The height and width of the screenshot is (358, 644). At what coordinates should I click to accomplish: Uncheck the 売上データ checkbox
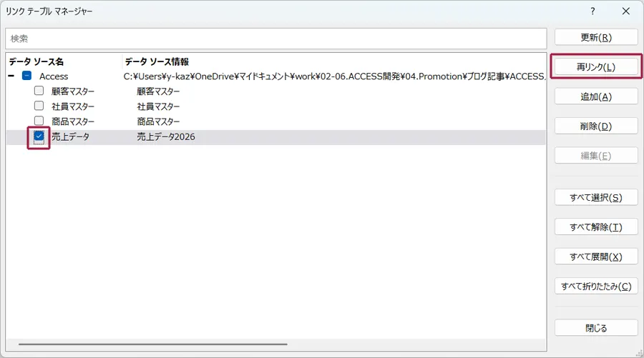point(39,136)
